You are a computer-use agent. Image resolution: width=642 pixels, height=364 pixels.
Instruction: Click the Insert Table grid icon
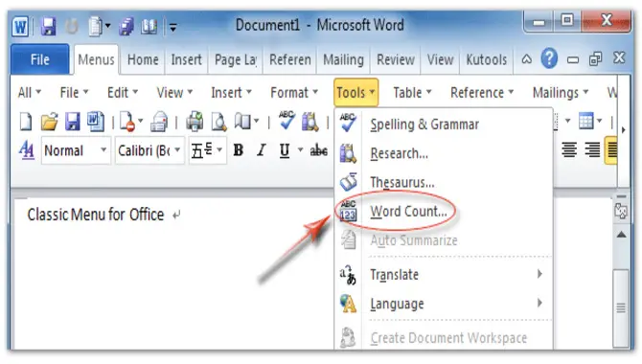pos(585,121)
